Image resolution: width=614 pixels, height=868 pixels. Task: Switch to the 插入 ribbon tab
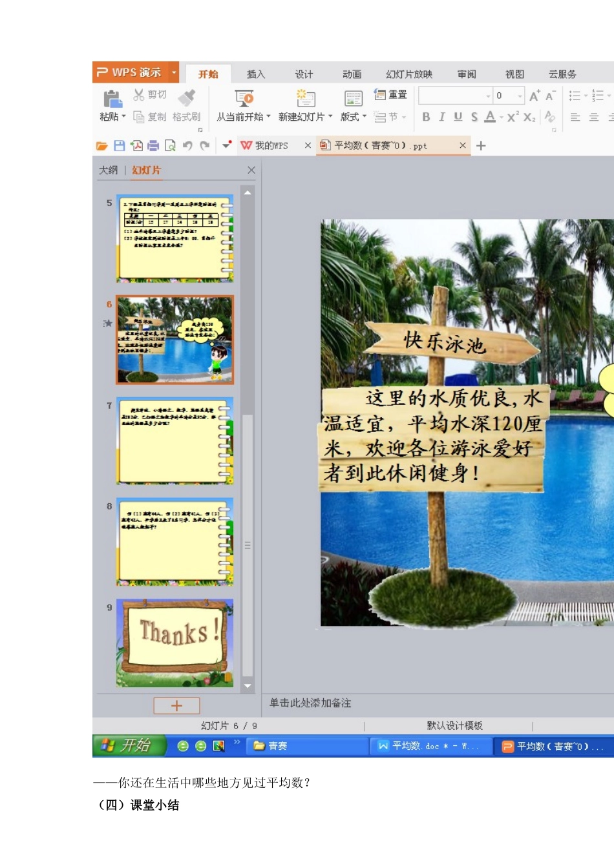tap(256, 74)
